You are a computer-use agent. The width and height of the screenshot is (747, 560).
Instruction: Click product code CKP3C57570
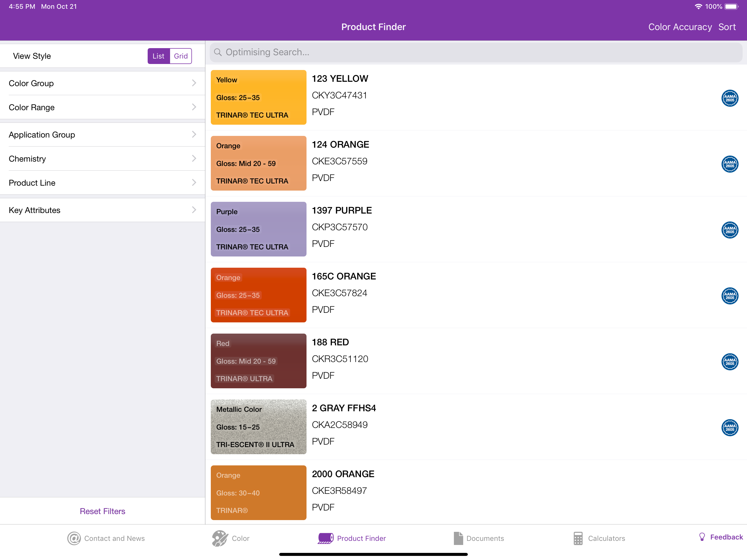click(340, 227)
